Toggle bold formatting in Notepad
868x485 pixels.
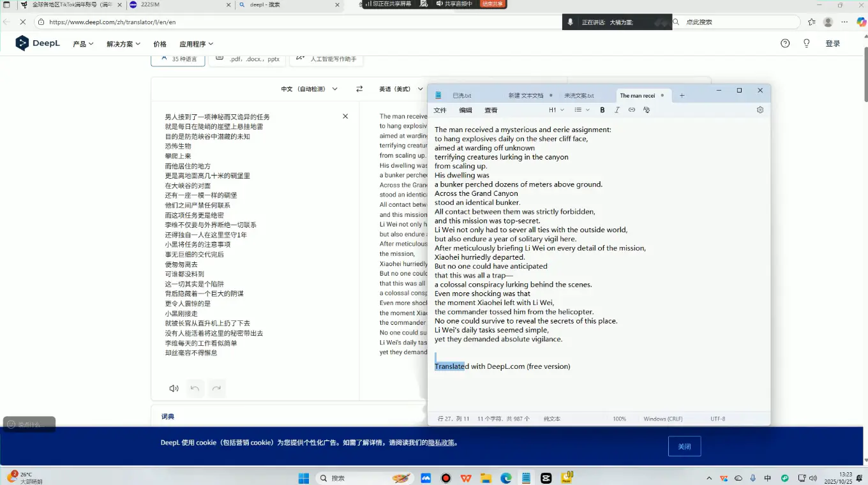602,110
